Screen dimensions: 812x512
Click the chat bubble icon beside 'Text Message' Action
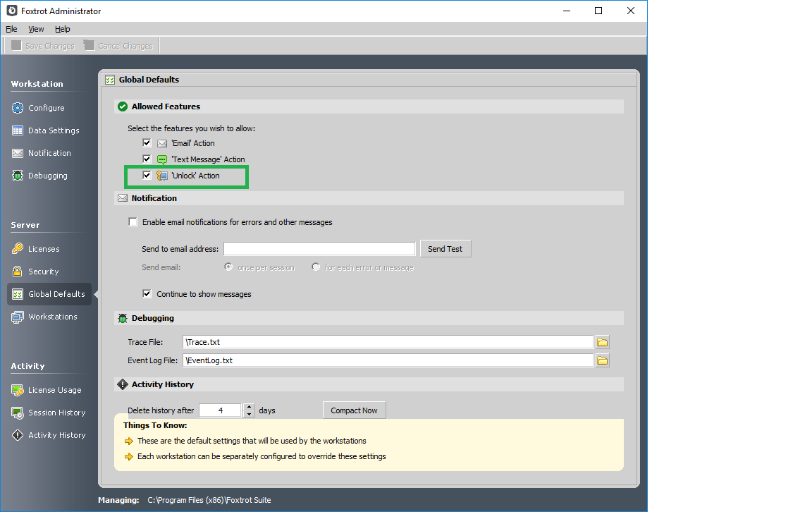[x=162, y=159]
